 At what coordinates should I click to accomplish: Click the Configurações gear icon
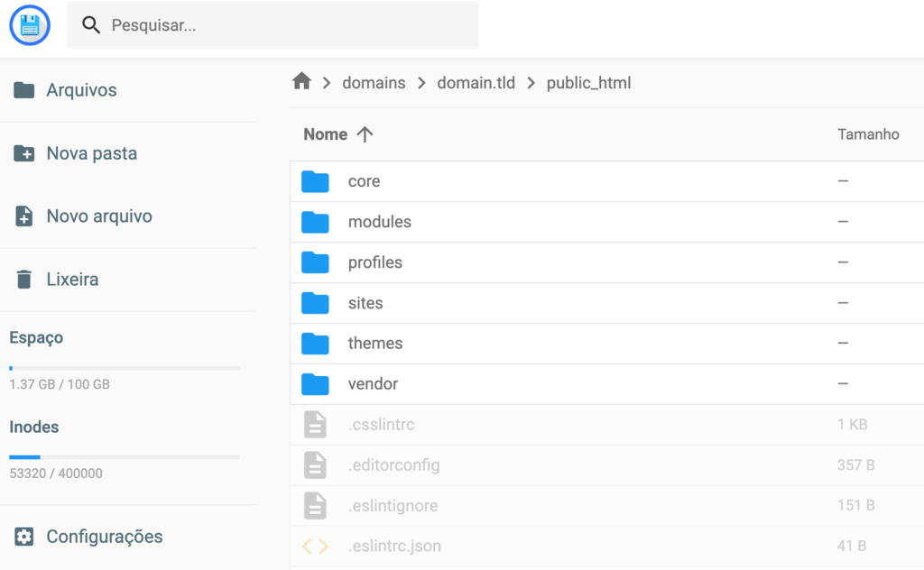tap(24, 537)
